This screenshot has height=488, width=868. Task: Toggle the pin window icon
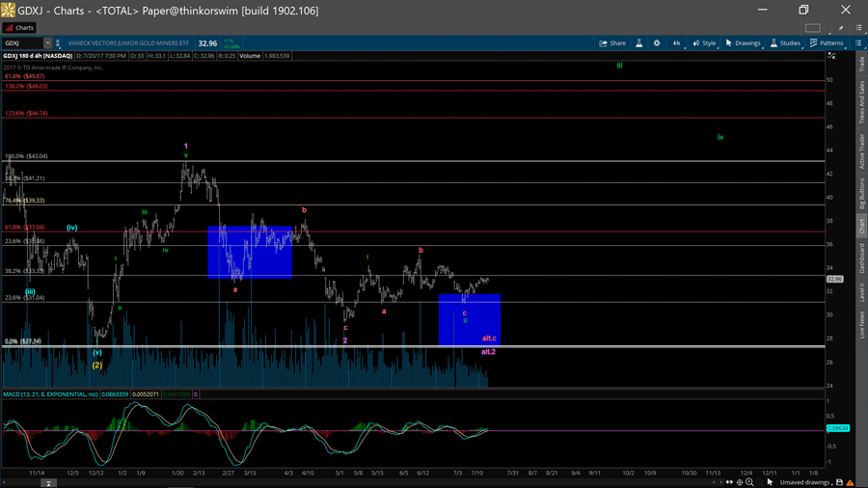point(841,28)
